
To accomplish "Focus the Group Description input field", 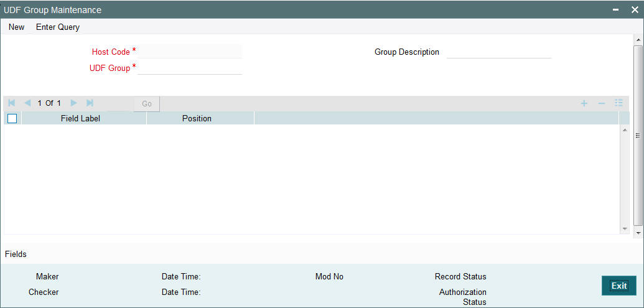I will pos(499,52).
